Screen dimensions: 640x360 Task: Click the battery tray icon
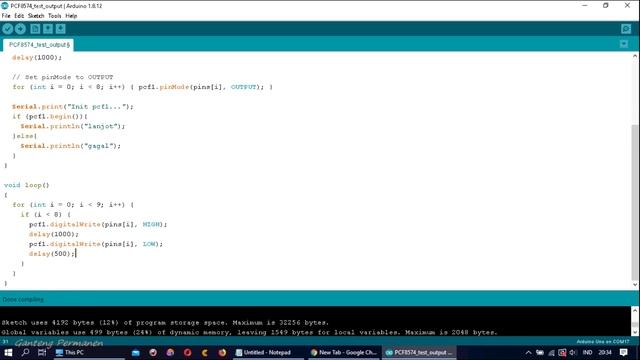point(540,352)
